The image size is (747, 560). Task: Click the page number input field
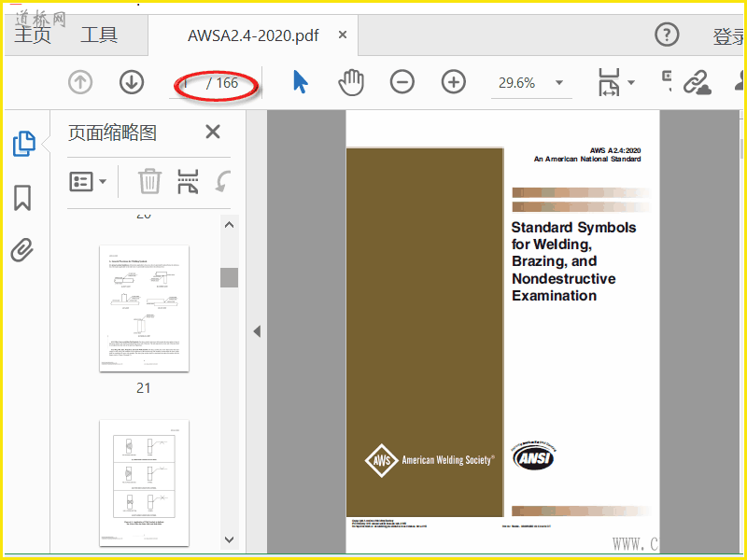tap(187, 84)
